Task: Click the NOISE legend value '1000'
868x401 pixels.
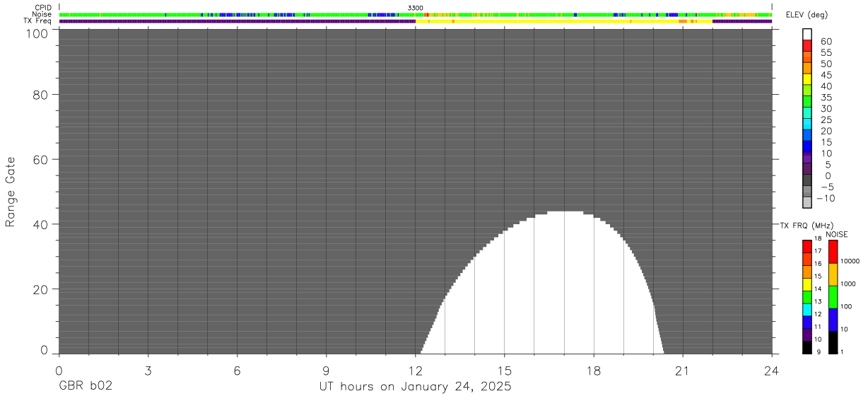Action: point(848,284)
